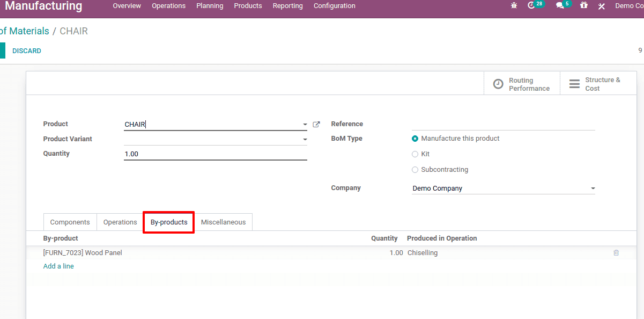Go to the Bill of Materials breadcrumb
The image size is (644, 319).
point(24,31)
